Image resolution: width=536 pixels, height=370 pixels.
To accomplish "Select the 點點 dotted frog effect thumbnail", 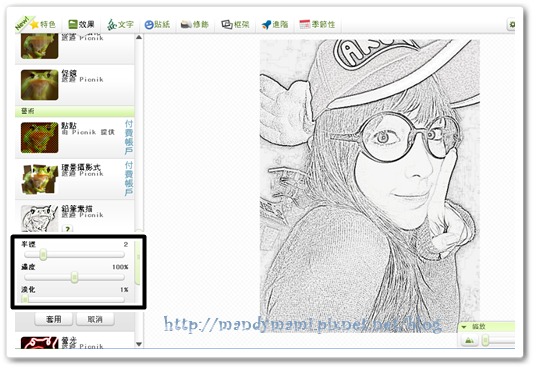I will pyautogui.click(x=39, y=137).
